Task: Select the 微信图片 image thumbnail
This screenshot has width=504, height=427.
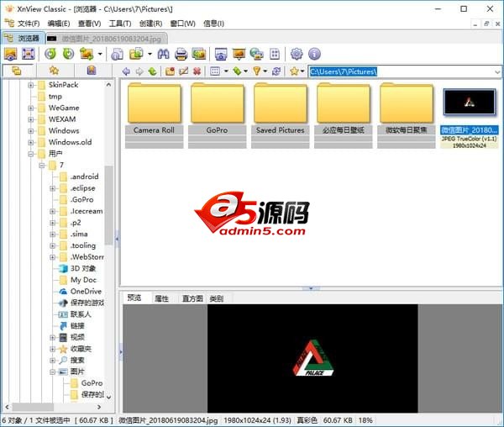Action: [470, 118]
